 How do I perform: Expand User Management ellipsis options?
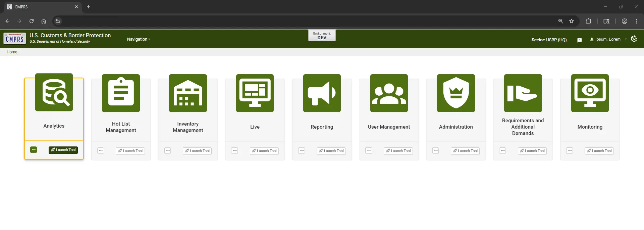369,151
